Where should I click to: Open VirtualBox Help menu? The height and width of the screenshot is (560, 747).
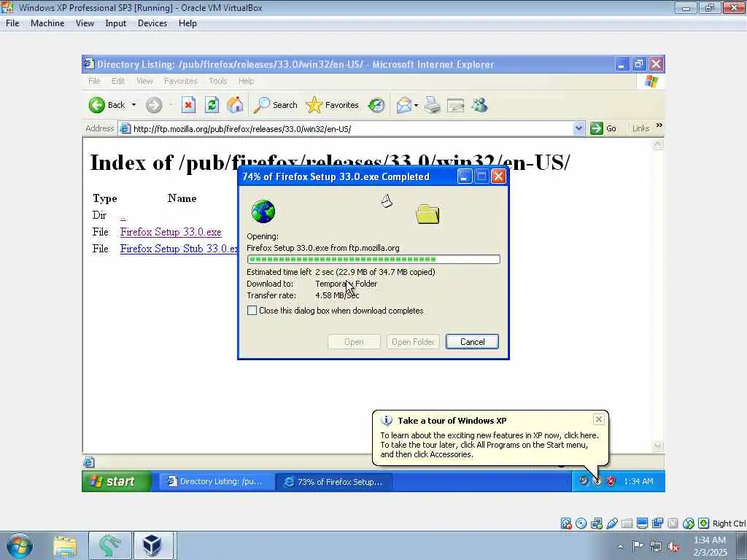[x=187, y=23]
